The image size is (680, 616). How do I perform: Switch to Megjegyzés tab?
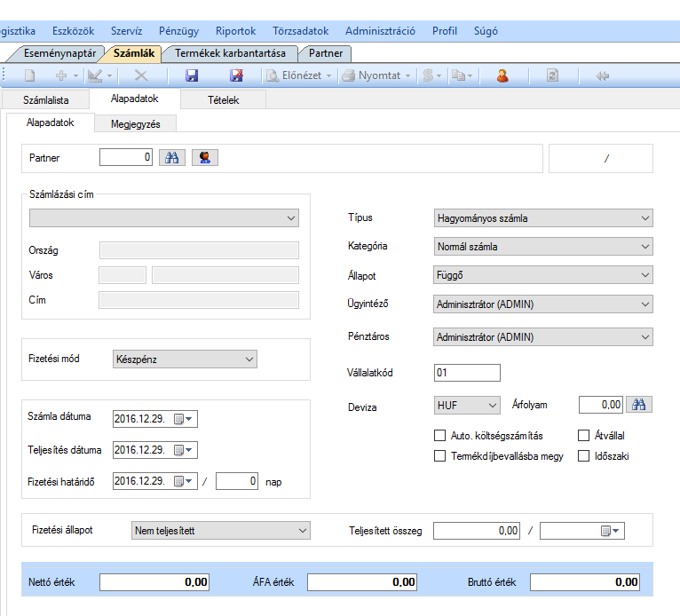tap(135, 124)
